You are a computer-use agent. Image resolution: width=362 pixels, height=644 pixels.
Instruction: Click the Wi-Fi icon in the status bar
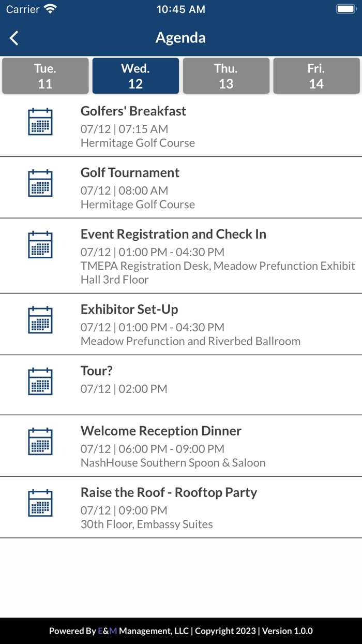click(50, 8)
